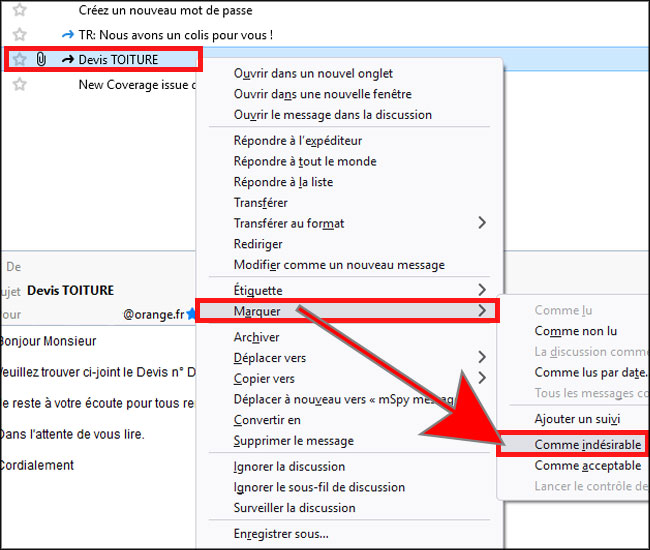This screenshot has width=650, height=550.
Task: Select Modifier comme un nouveau message
Action: (x=339, y=265)
